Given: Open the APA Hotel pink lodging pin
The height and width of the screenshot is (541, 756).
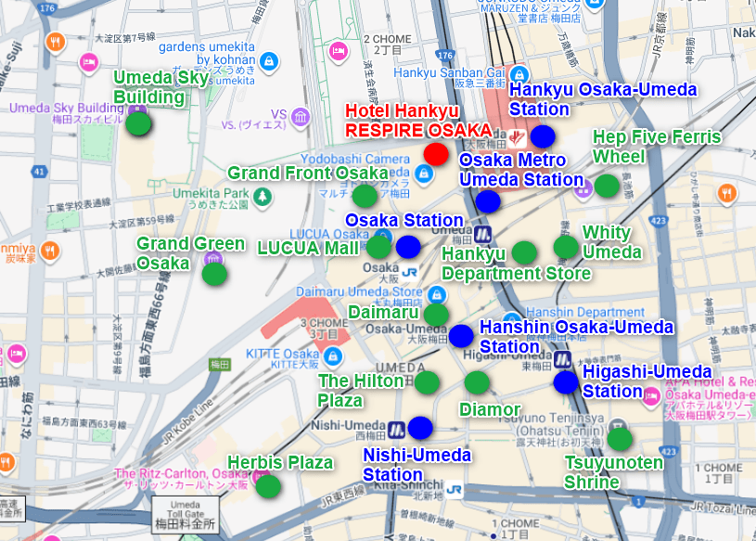Looking at the screenshot, I should (651, 397).
